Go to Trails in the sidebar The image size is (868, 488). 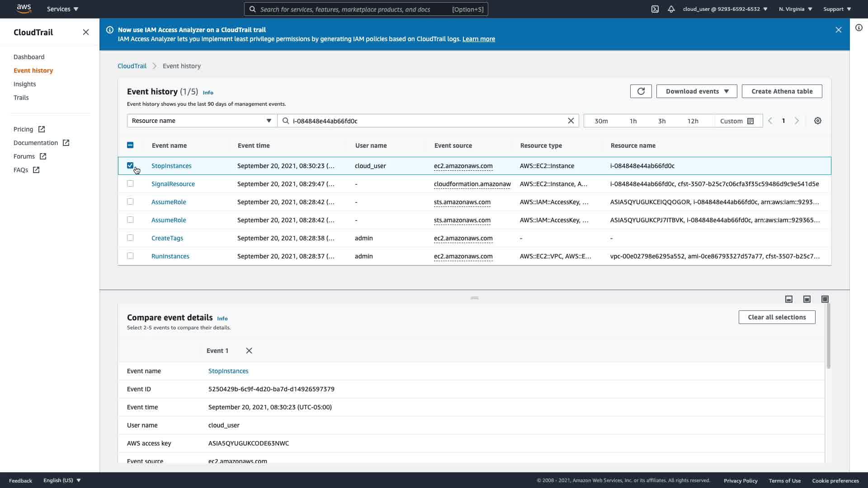tap(21, 98)
